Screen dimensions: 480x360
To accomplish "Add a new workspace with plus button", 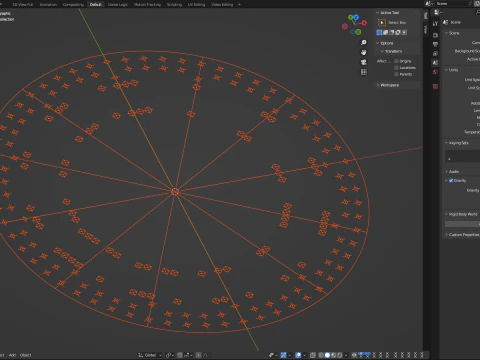I will click(x=239, y=4).
